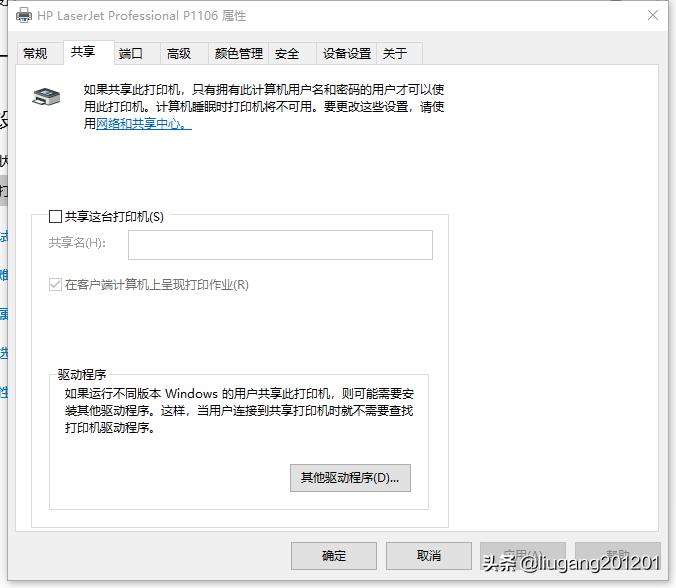Open the 颜色管理 tab

point(238,53)
